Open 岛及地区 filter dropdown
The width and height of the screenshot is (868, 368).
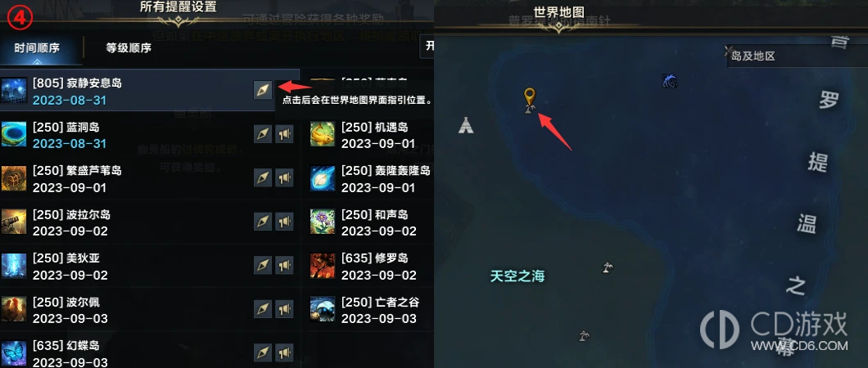[797, 56]
